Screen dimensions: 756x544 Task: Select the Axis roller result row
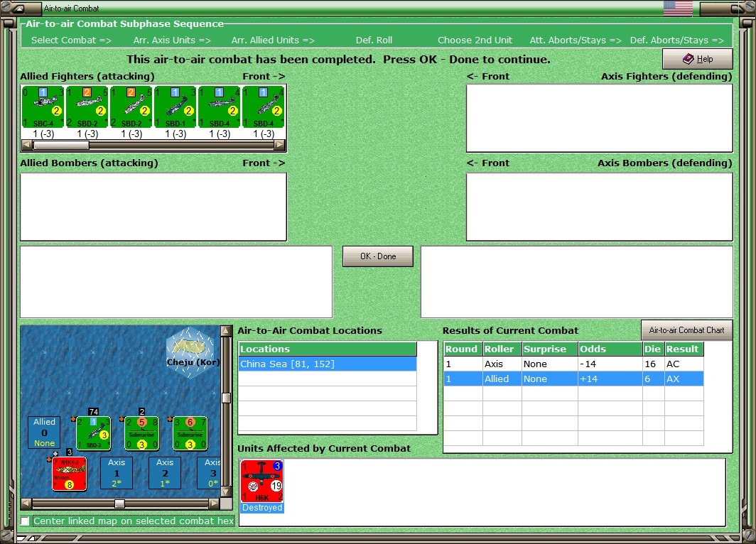(573, 364)
